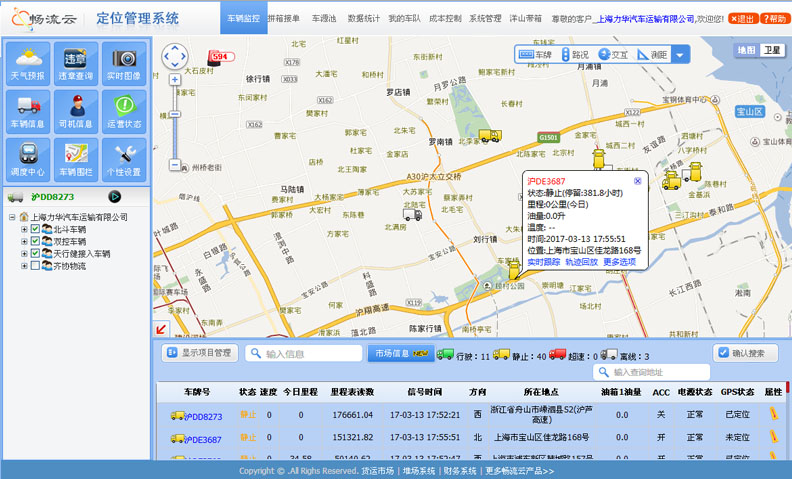Expand the 天行健接入车辆 tree node
This screenshot has width=792, height=479.
pos(24,254)
